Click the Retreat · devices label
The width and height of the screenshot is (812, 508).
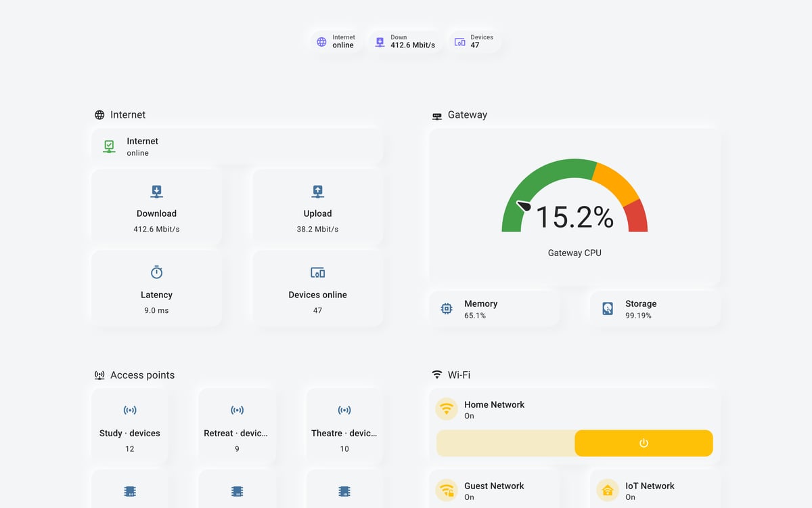coord(236,433)
